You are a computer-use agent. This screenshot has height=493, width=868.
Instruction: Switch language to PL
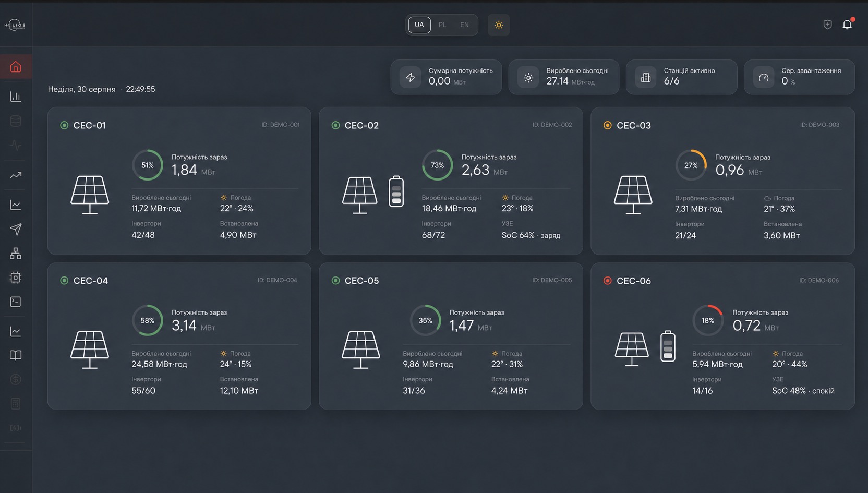[x=442, y=25]
